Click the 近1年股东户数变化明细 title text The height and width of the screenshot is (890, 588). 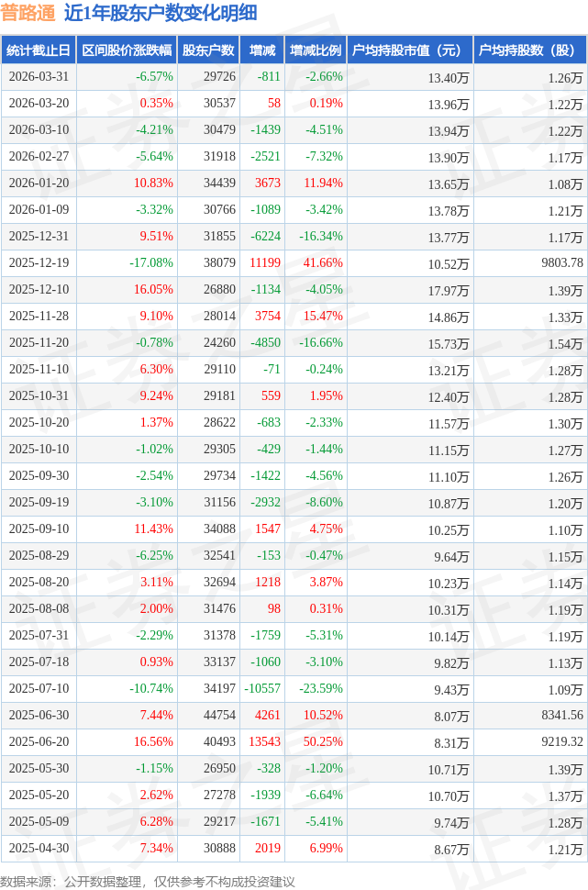point(161,13)
